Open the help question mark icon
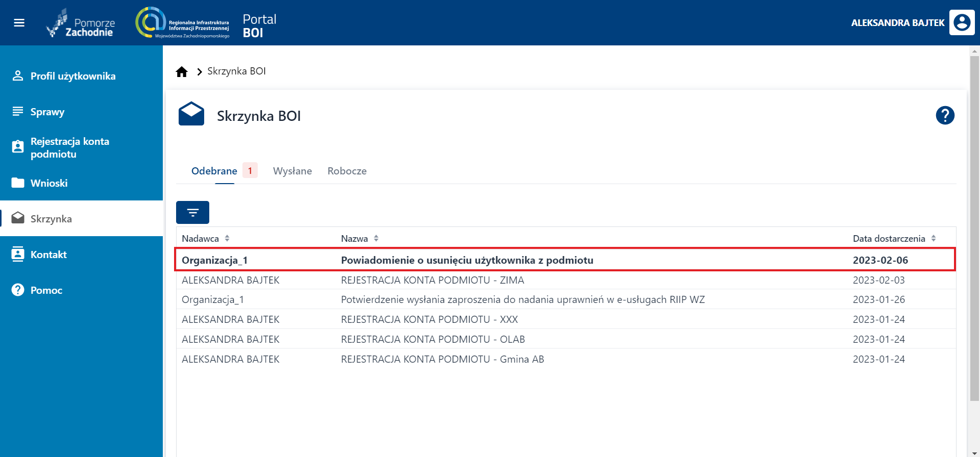This screenshot has width=980, height=457. 945,115
